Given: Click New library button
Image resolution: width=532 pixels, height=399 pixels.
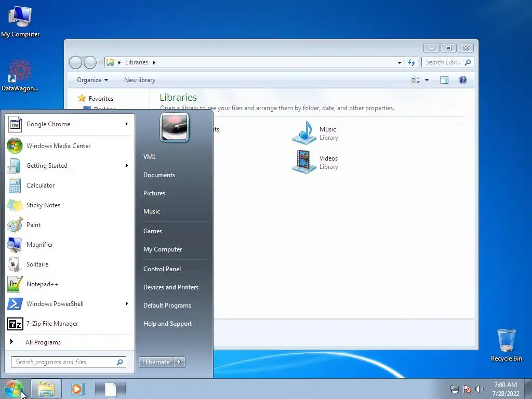Looking at the screenshot, I should 139,80.
